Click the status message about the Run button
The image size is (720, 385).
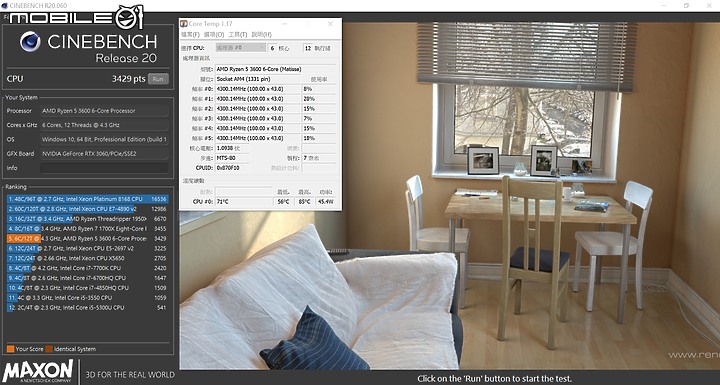pyautogui.click(x=495, y=379)
